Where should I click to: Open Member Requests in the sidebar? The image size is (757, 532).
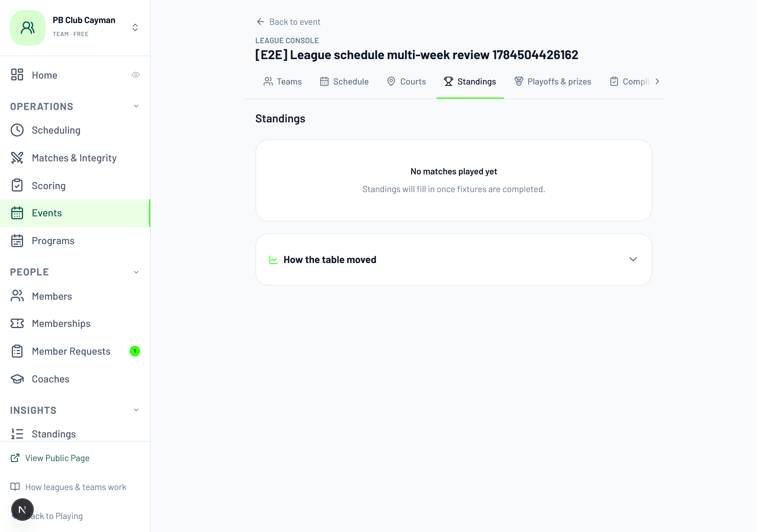[75, 351]
